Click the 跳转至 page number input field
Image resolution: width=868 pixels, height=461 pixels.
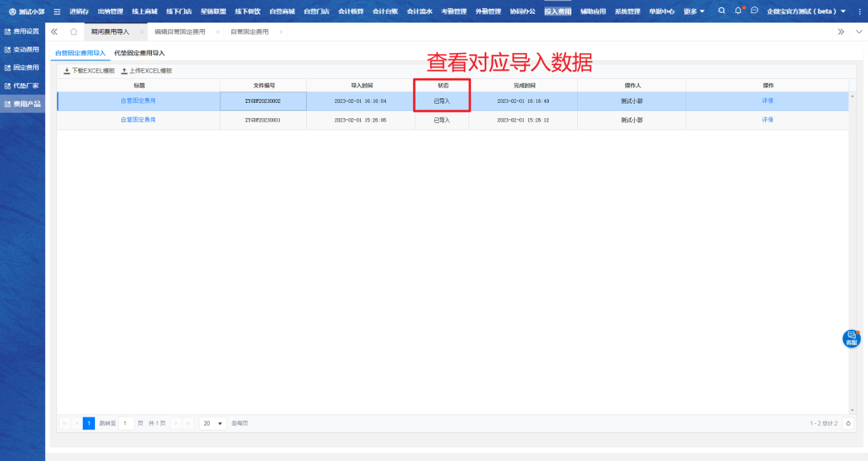point(126,423)
